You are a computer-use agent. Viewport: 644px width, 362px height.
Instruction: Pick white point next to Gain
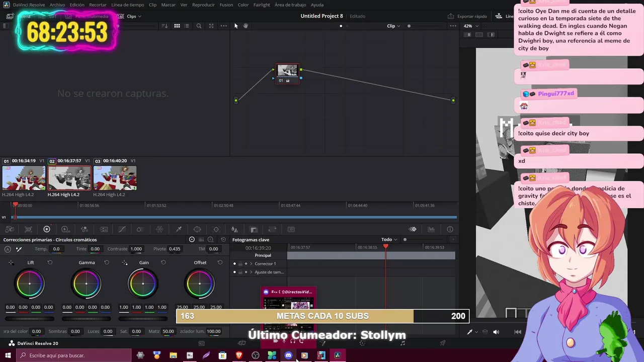125,262
